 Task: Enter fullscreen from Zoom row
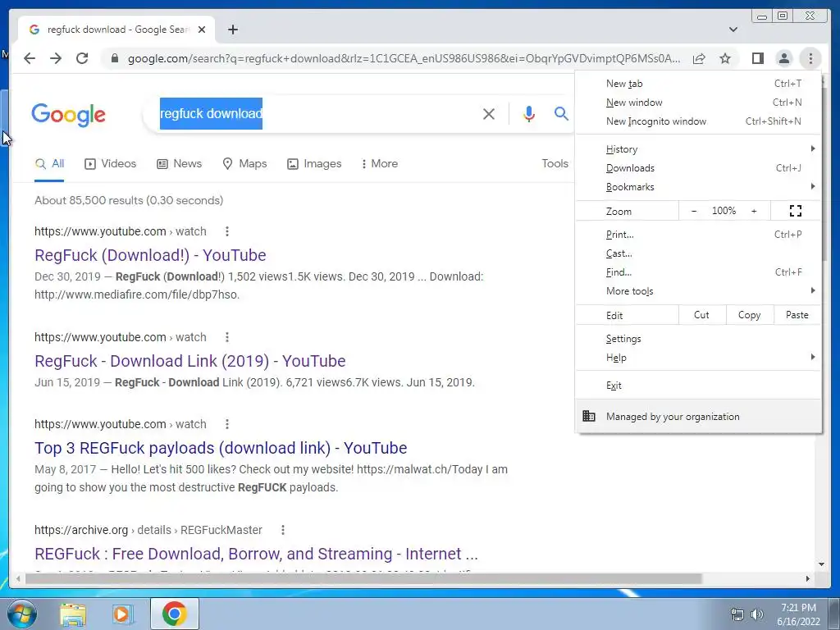pos(796,211)
